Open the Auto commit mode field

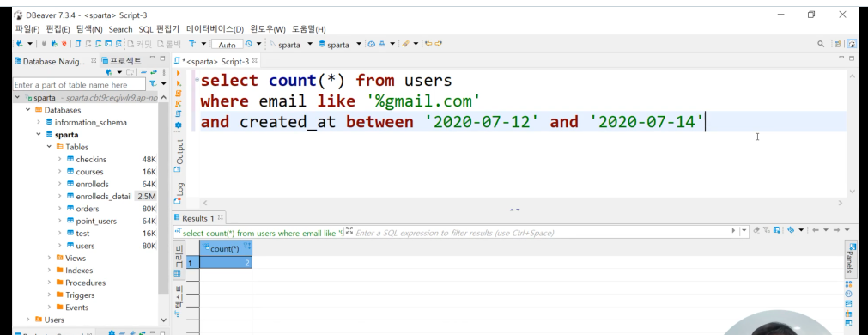tap(227, 45)
